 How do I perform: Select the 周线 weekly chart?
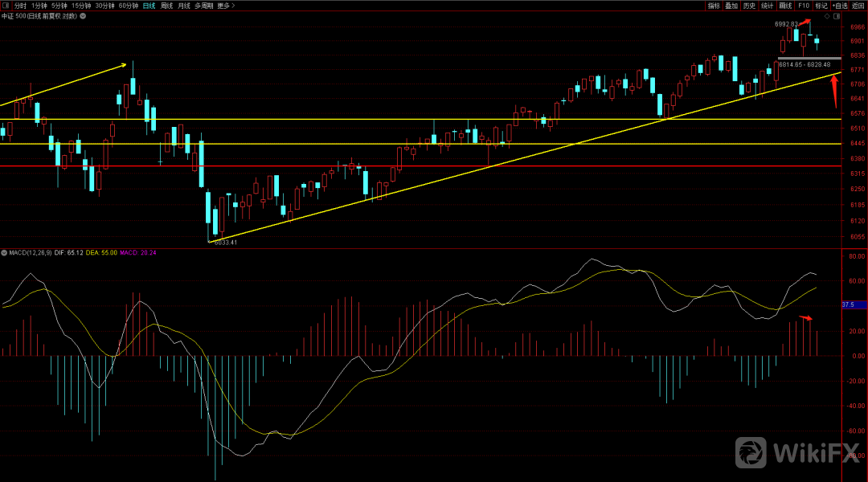pos(166,6)
